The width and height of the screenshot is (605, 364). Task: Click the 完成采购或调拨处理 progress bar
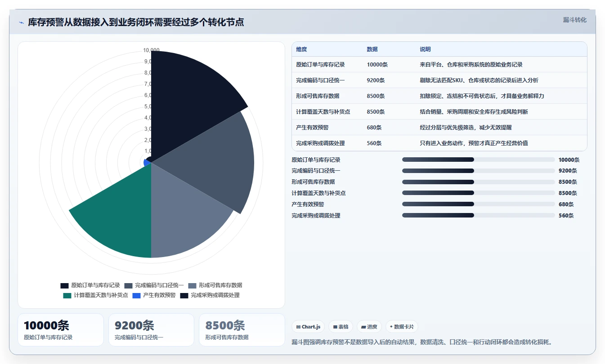click(479, 216)
